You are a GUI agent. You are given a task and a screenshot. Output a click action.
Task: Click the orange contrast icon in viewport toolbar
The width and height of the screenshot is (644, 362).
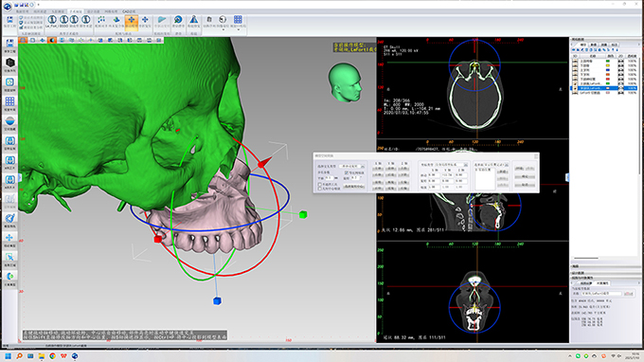pos(52,40)
